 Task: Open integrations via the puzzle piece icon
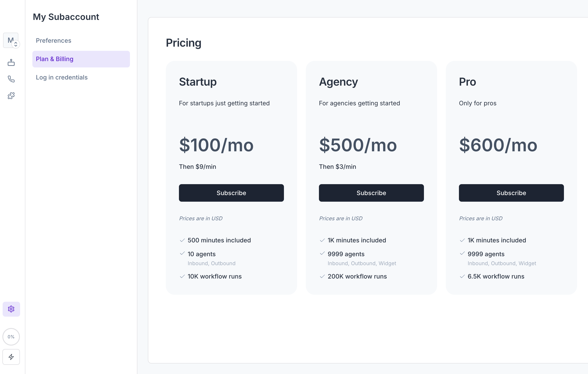pyautogui.click(x=11, y=95)
